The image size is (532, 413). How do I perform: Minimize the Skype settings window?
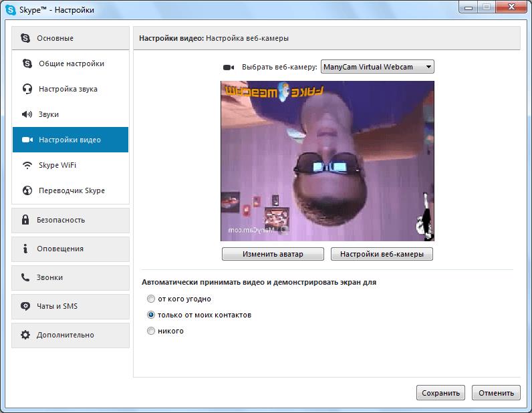(x=469, y=7)
